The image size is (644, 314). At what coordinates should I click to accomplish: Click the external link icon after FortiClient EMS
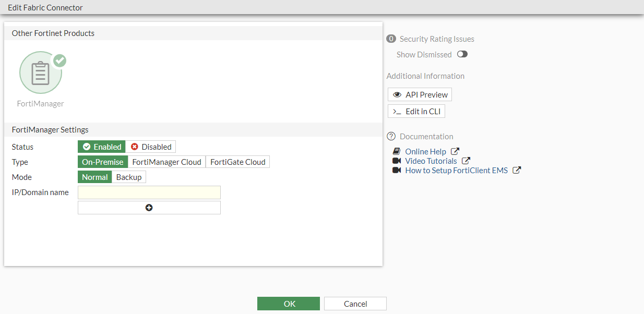coord(517,170)
